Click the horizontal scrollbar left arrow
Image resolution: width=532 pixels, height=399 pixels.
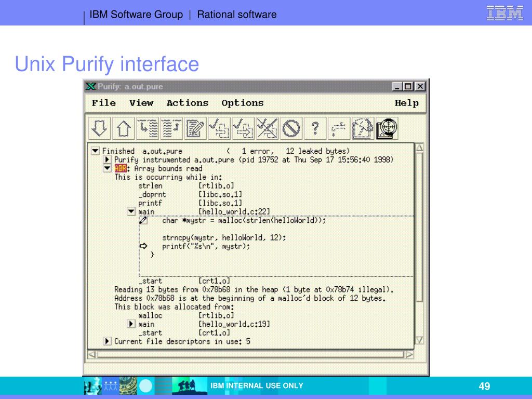(91, 354)
